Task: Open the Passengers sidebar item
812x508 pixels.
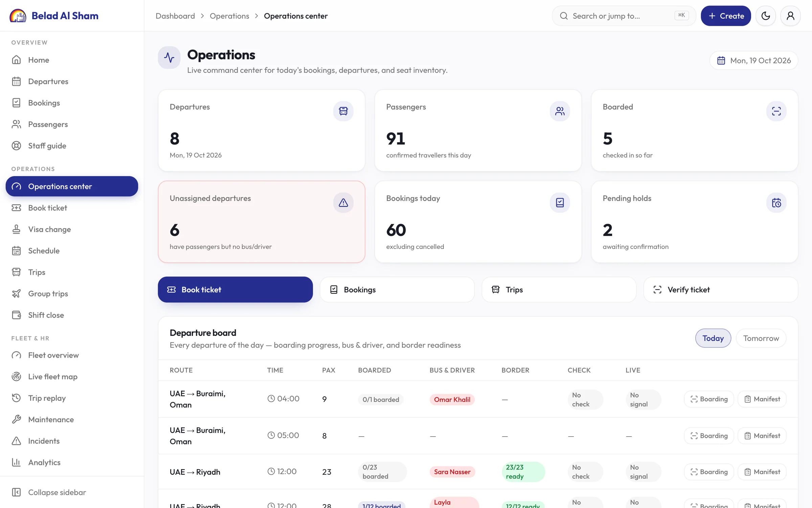Action: tap(72, 124)
